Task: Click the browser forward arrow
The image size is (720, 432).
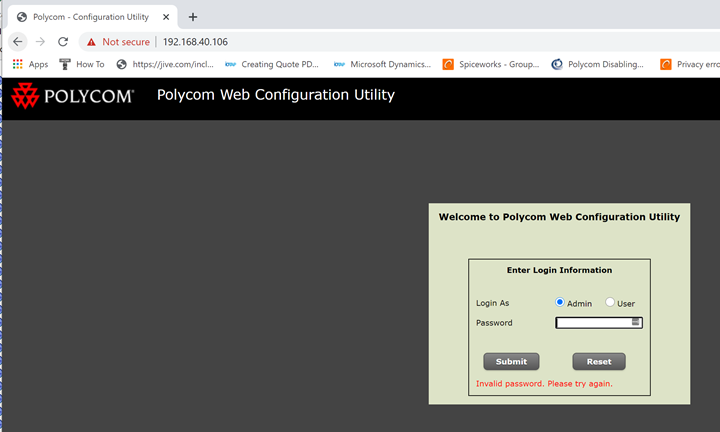Action: (40, 42)
